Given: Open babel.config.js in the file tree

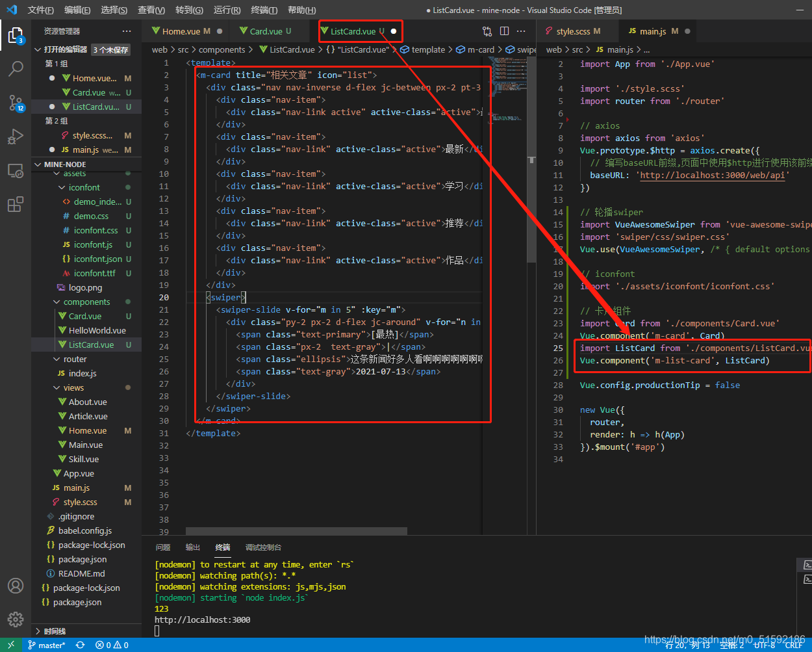Looking at the screenshot, I should [86, 530].
